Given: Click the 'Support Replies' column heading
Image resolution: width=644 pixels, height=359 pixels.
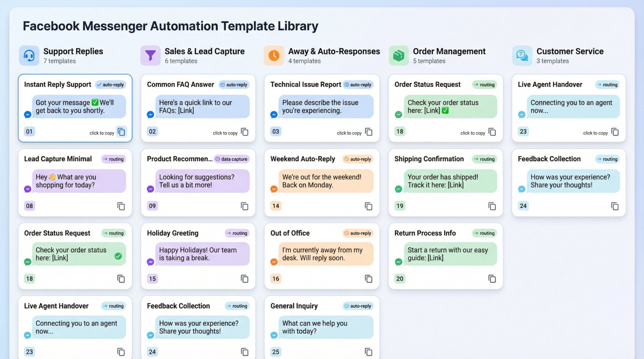Looking at the screenshot, I should [x=73, y=51].
